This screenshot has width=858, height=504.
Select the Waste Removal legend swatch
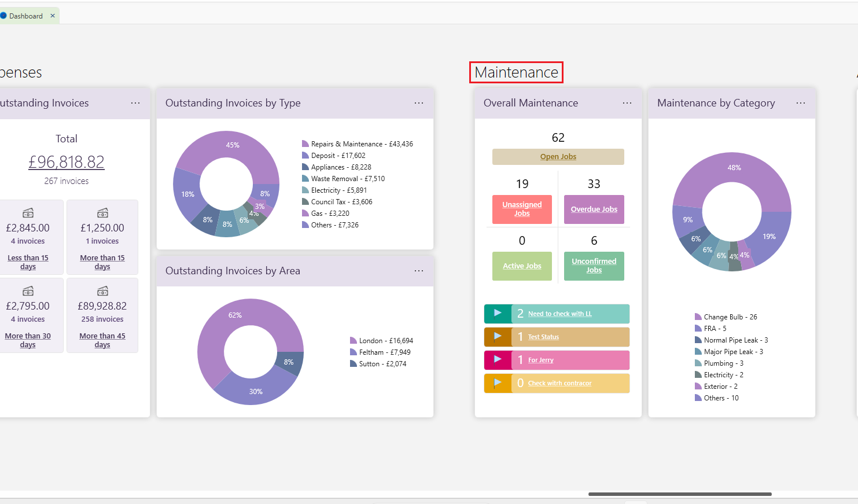(305, 179)
